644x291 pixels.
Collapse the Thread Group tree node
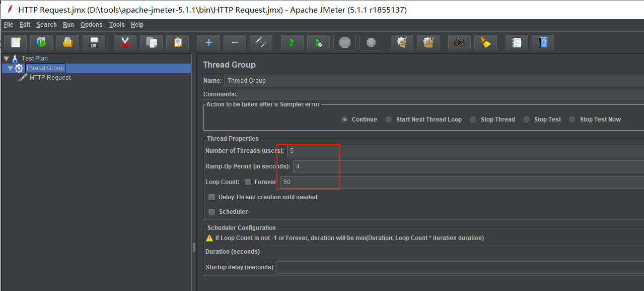(x=11, y=68)
